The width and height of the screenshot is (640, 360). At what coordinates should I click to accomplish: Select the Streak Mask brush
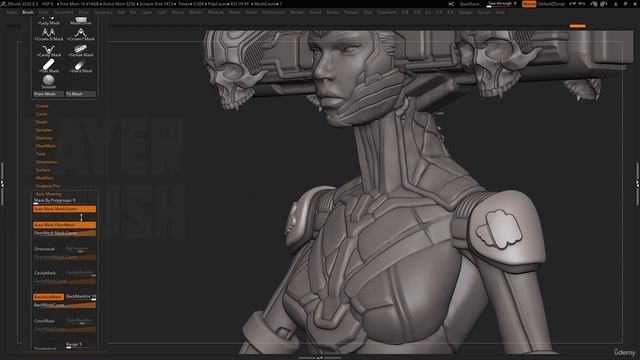pyautogui.click(x=80, y=50)
